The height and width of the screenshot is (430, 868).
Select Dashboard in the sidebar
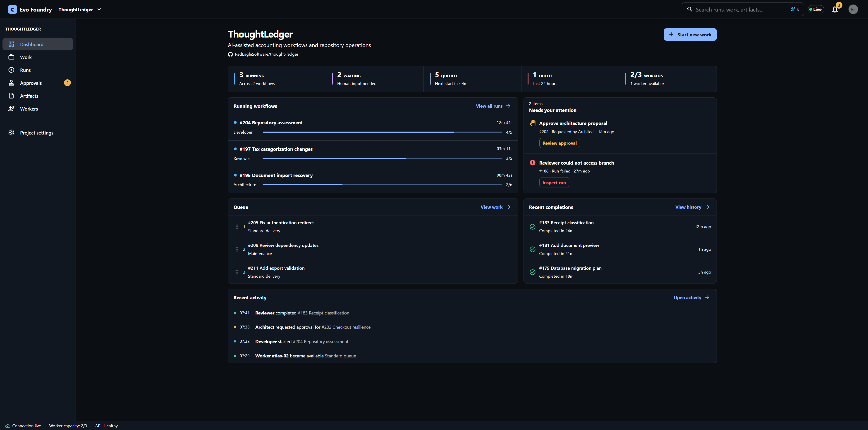point(38,44)
